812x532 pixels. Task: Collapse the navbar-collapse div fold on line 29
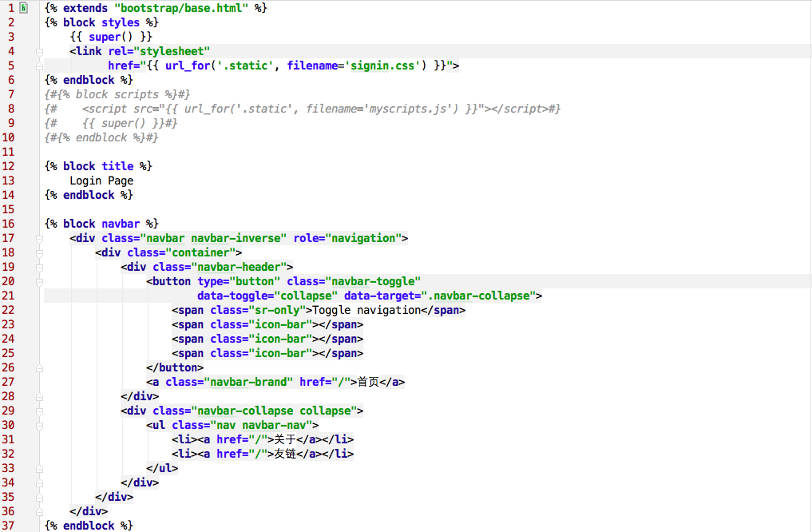[39, 411]
